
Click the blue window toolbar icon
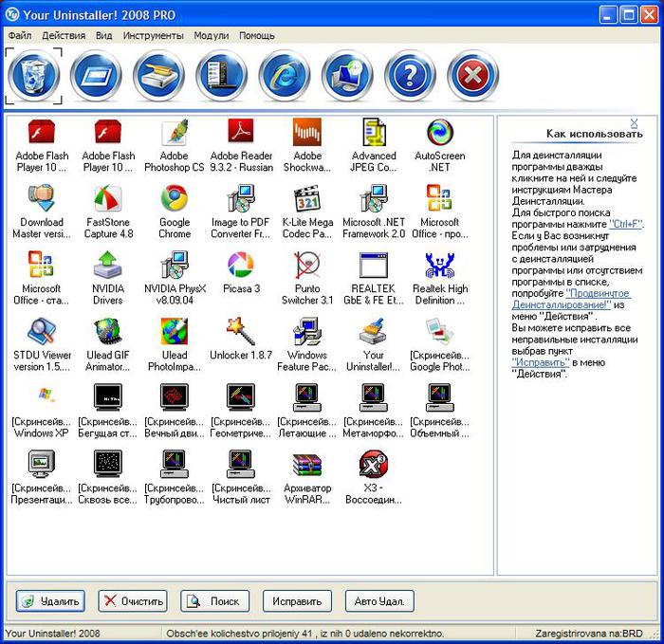click(96, 76)
